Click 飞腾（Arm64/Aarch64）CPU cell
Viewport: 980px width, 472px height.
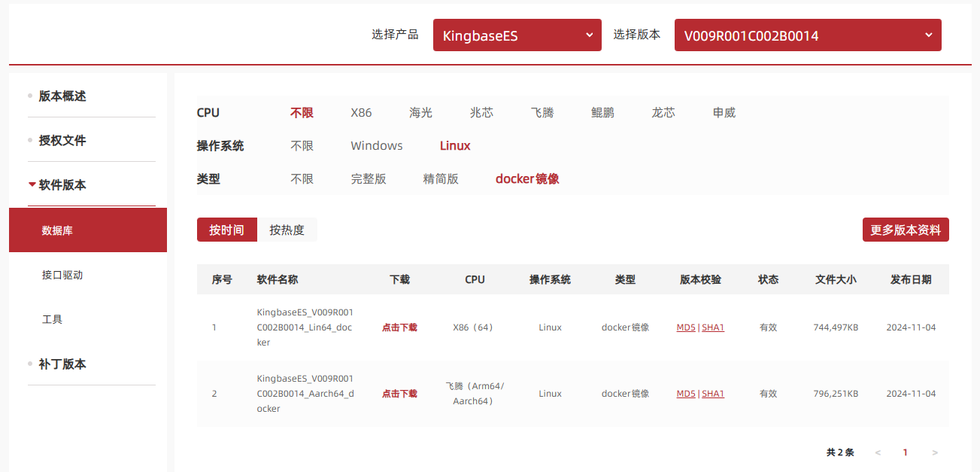click(475, 394)
